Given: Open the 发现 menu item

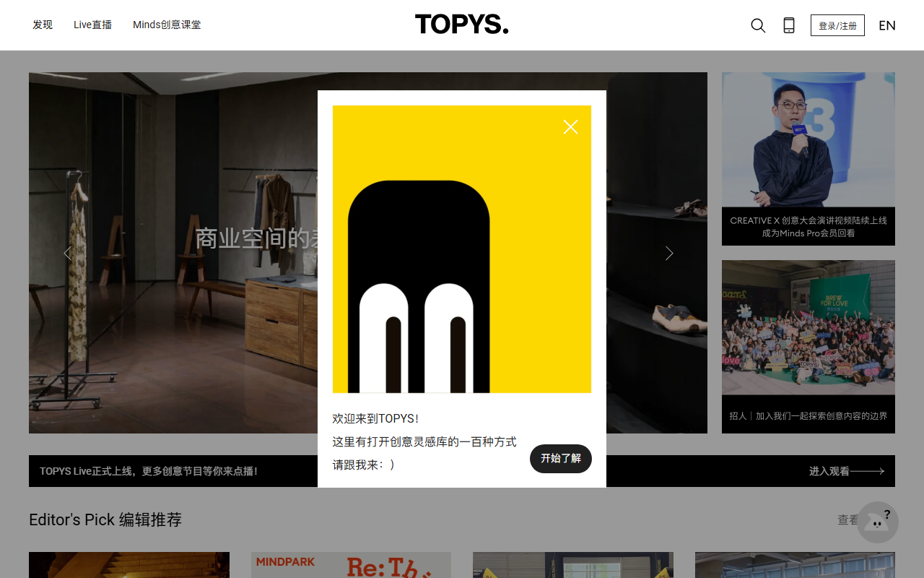Looking at the screenshot, I should point(43,25).
